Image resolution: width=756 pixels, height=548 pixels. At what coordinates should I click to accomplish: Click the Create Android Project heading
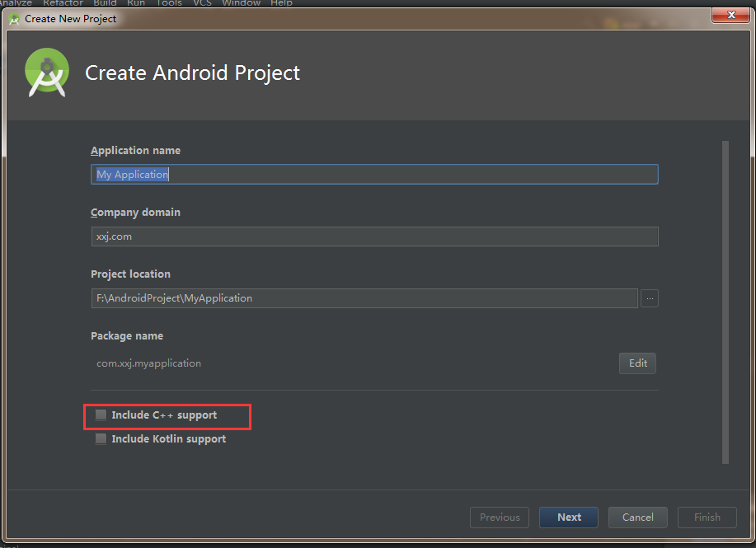192,73
